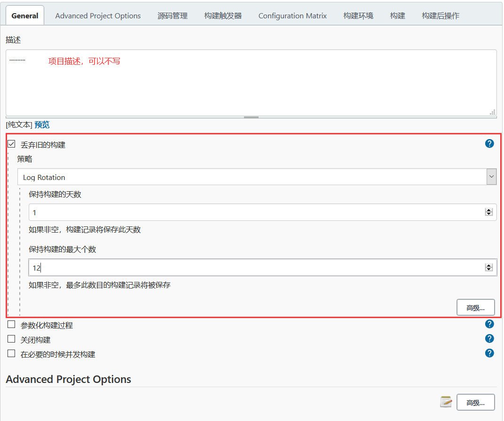504x421 pixels.
Task: Switch to the 构建环境 tab
Action: 358,16
